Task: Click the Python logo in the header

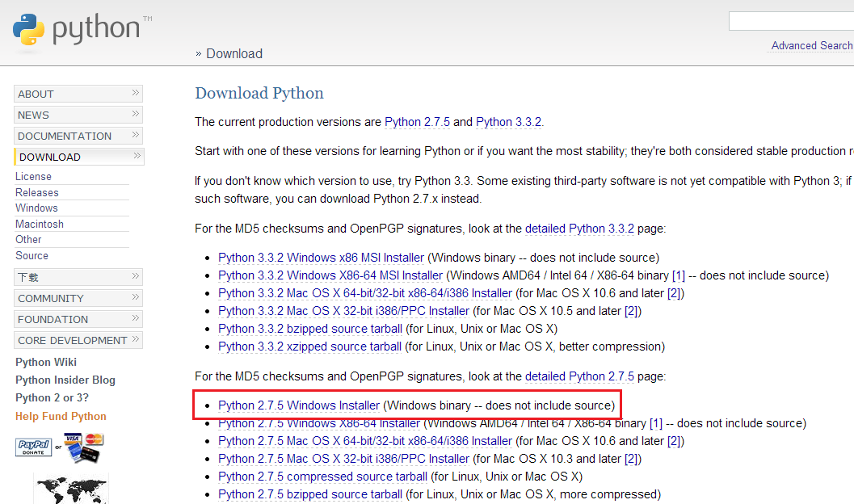Action: pos(82,30)
